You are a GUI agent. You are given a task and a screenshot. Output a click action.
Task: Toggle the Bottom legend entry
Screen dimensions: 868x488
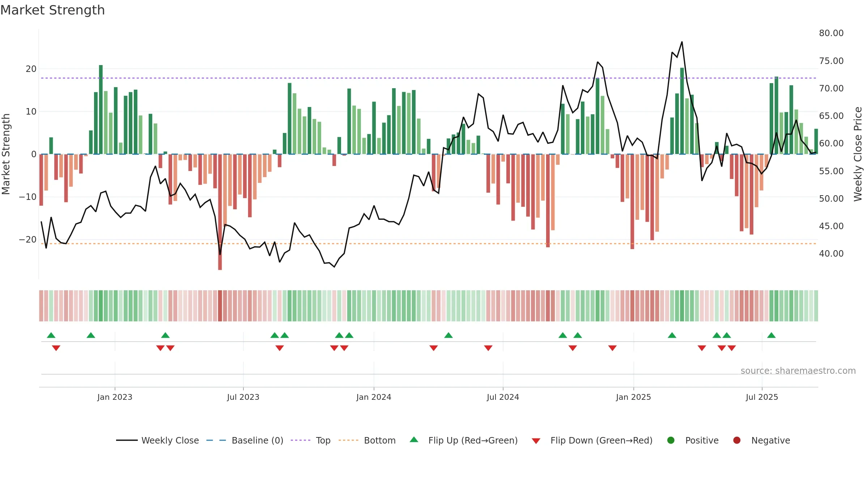pos(367,440)
